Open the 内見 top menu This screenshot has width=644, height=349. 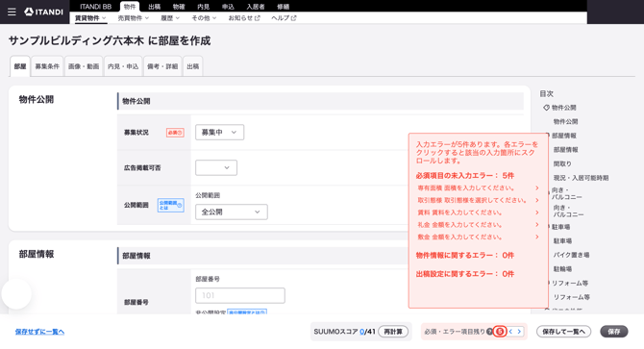tap(204, 7)
